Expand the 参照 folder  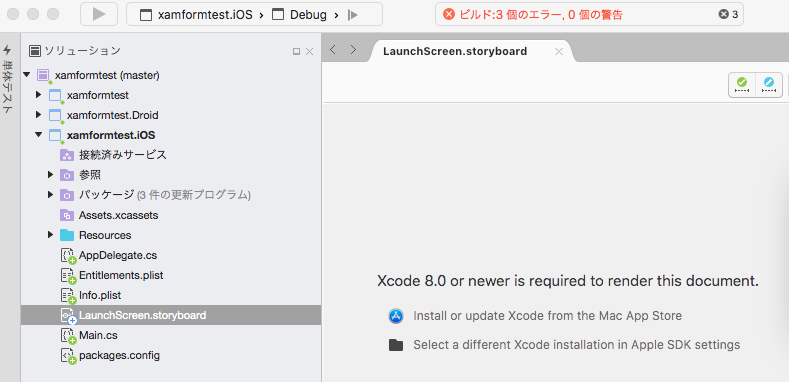coord(50,175)
